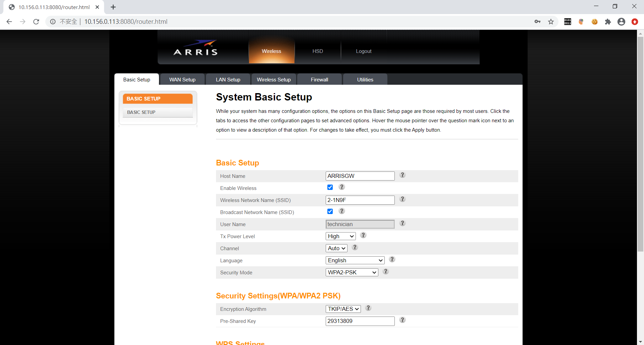Bookmark this page with the star icon
Viewport: 644px width, 345px height.
pos(551,22)
